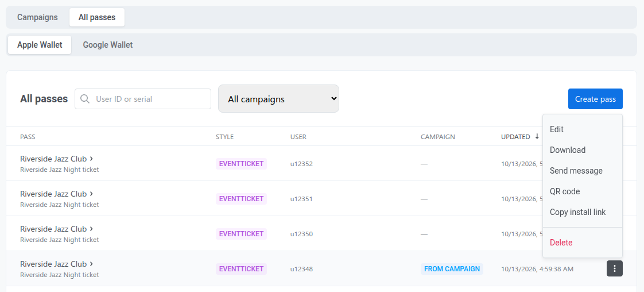This screenshot has height=292, width=644.
Task: Click the three-dot menu icon for u12348
Action: click(x=614, y=268)
